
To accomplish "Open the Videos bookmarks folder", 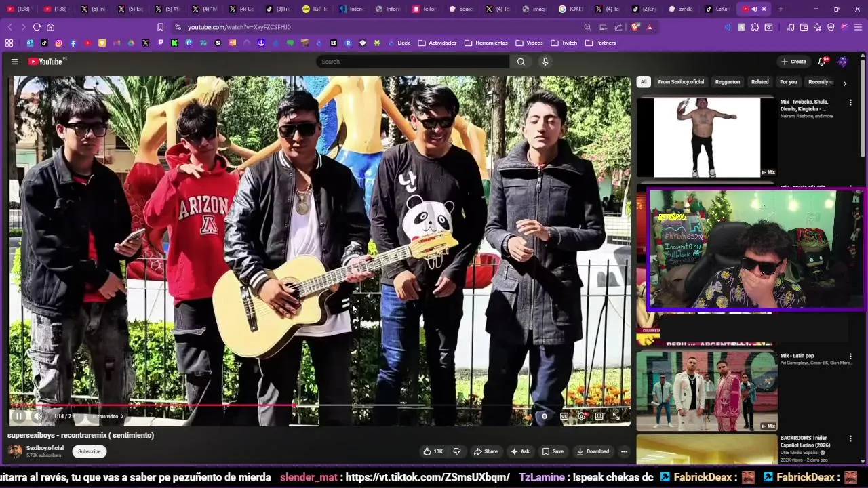I will 529,43.
